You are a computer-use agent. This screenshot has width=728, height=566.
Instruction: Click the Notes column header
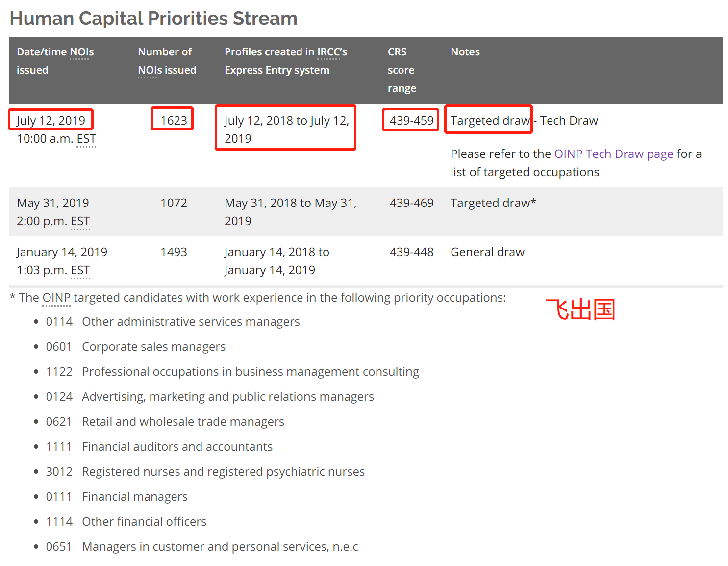click(465, 52)
